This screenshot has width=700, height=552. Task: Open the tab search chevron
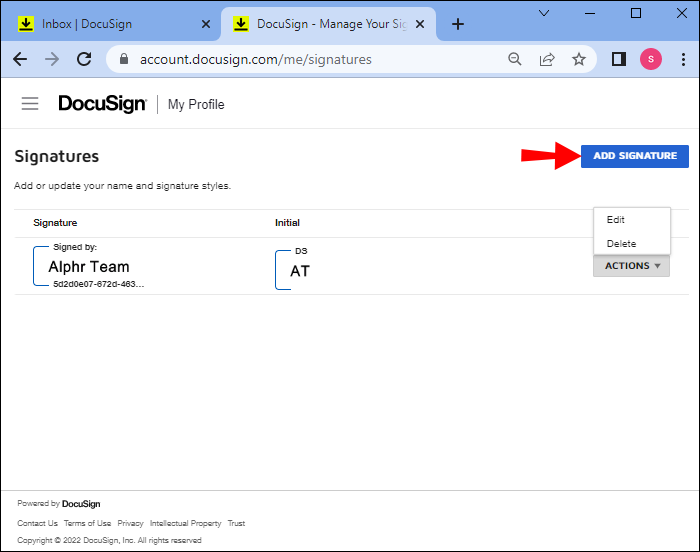pos(544,13)
